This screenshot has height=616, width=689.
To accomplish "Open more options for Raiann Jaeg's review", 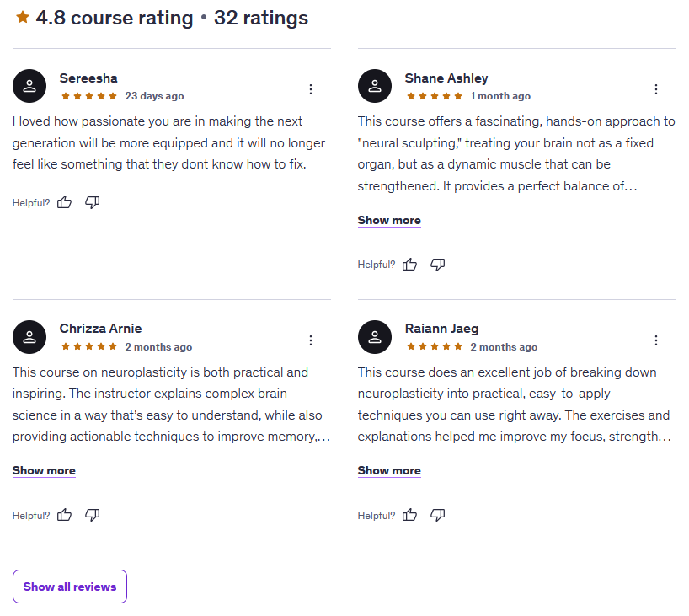I will point(656,340).
